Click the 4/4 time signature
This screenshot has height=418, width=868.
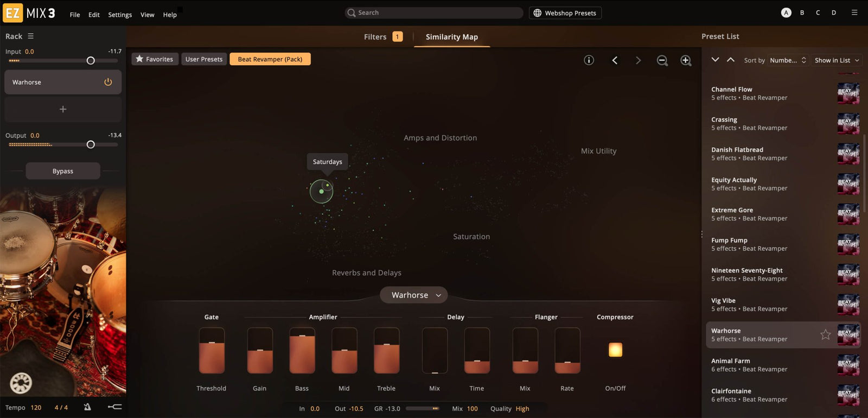click(61, 407)
